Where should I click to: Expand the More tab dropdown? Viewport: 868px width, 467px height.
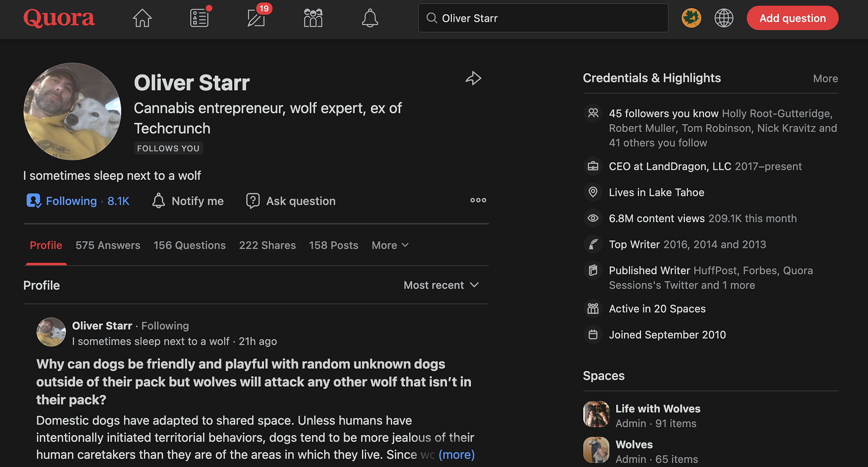click(390, 245)
